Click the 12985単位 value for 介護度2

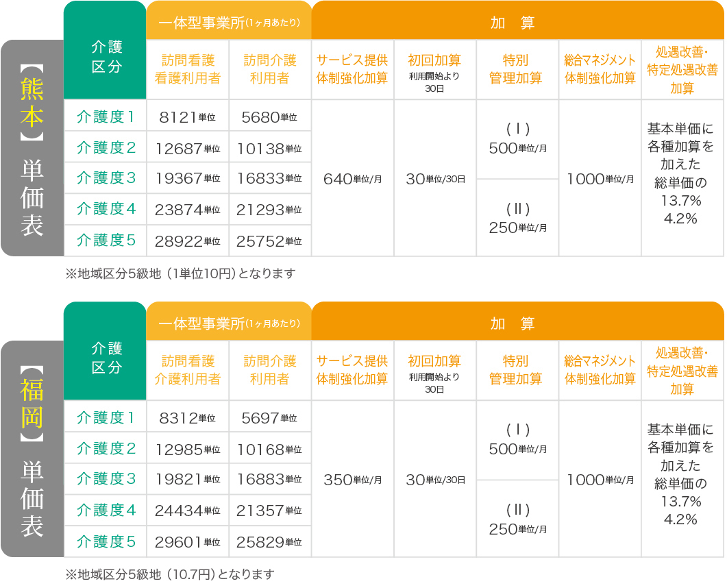pos(187,450)
